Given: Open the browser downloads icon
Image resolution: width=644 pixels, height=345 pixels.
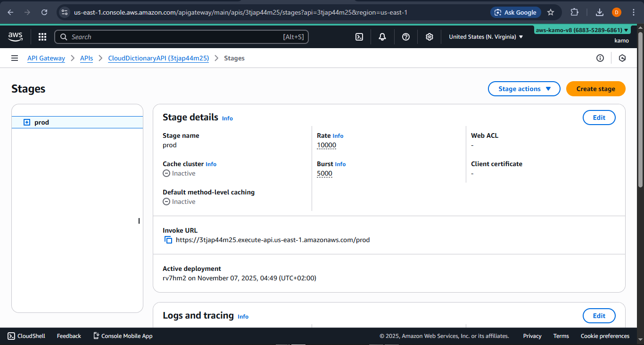Looking at the screenshot, I should [600, 12].
